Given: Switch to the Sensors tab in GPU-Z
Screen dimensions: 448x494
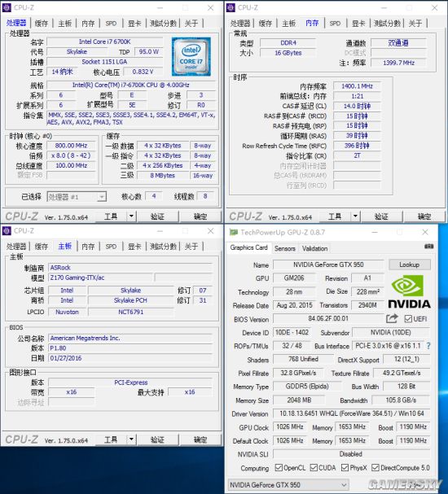Looking at the screenshot, I should [x=285, y=248].
